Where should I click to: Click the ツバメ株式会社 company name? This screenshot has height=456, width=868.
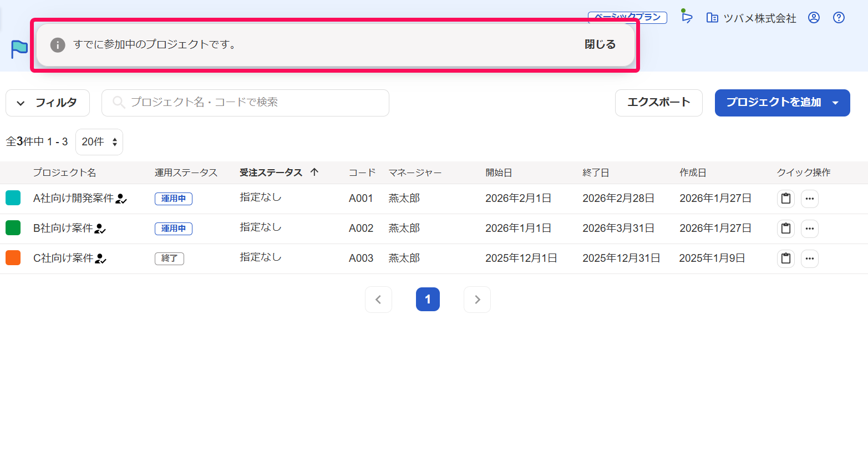(760, 18)
